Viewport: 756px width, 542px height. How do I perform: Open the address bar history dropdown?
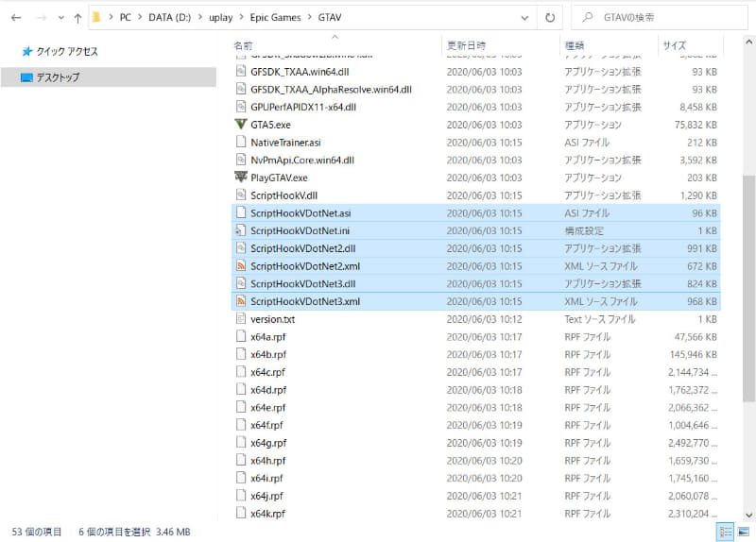(x=524, y=18)
